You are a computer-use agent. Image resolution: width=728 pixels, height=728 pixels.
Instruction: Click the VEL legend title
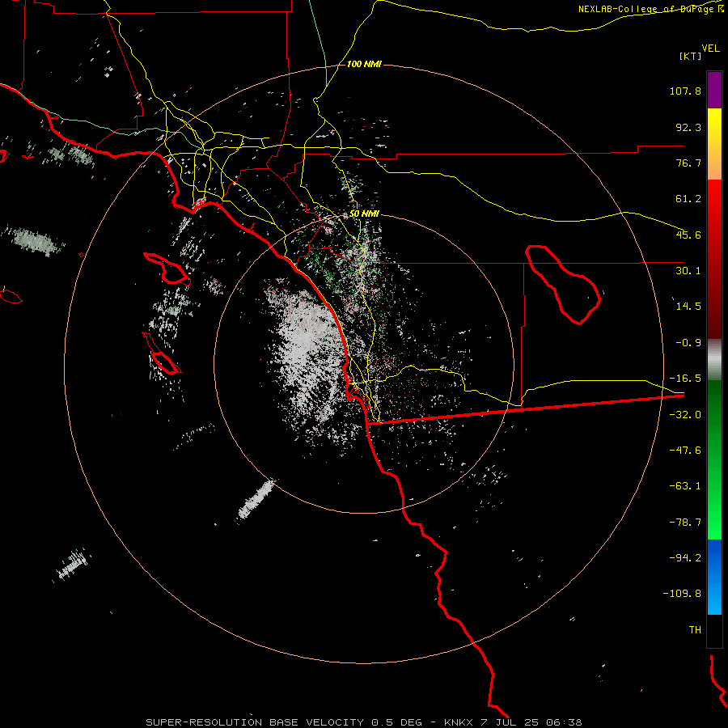click(710, 49)
